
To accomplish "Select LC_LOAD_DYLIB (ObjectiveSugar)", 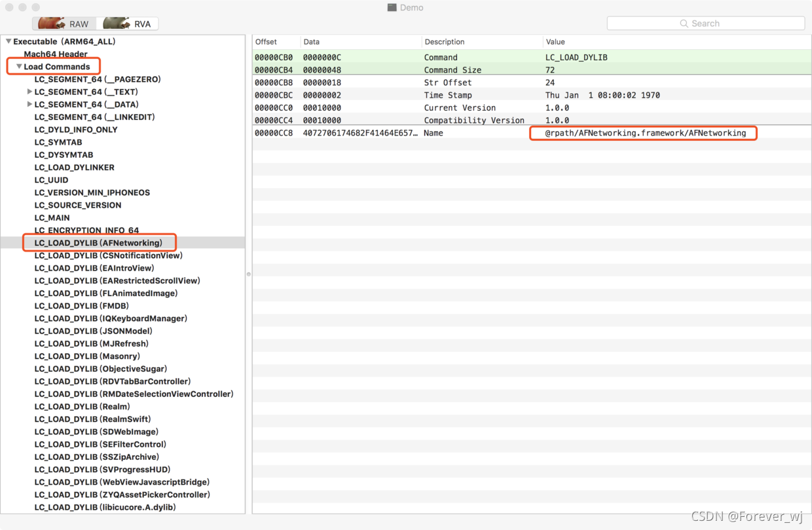I will click(100, 369).
